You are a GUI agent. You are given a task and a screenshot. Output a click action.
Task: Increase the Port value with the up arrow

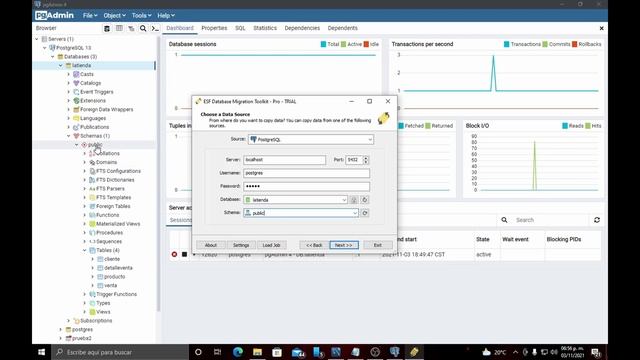(366, 158)
